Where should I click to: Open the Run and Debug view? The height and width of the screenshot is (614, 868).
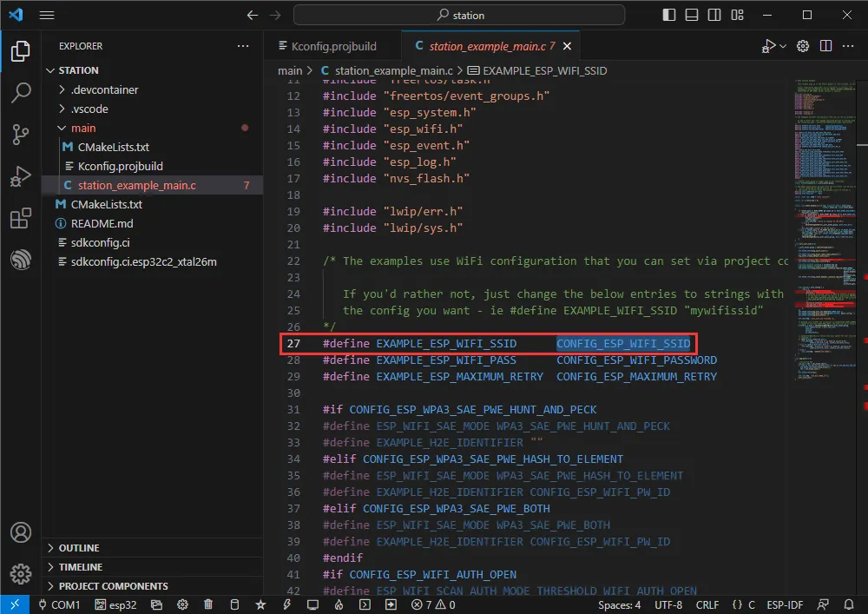21,176
